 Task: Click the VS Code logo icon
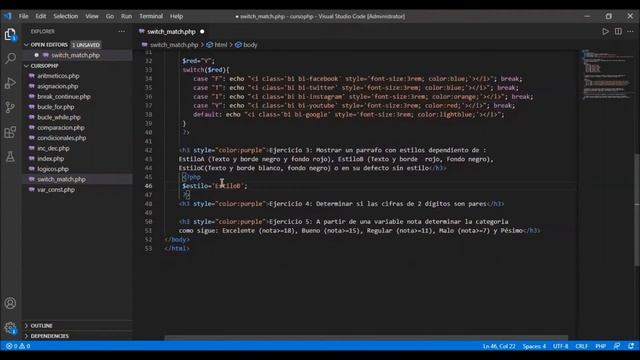(8, 16)
